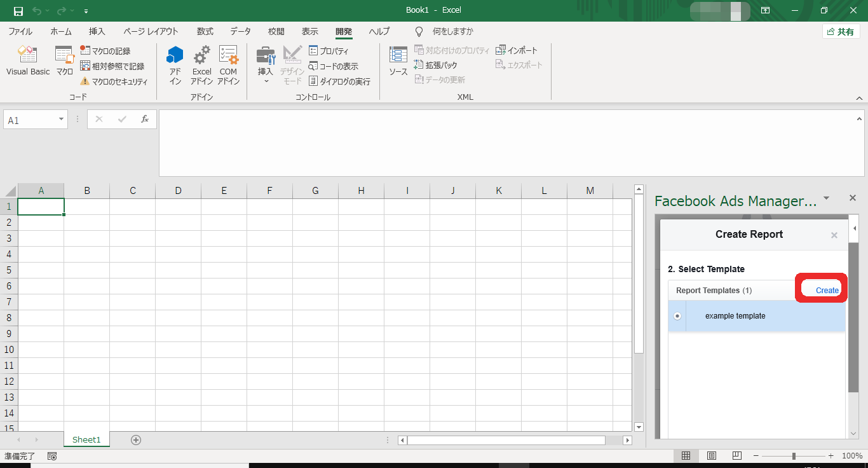Select column D header
The image size is (868, 468).
click(x=178, y=191)
